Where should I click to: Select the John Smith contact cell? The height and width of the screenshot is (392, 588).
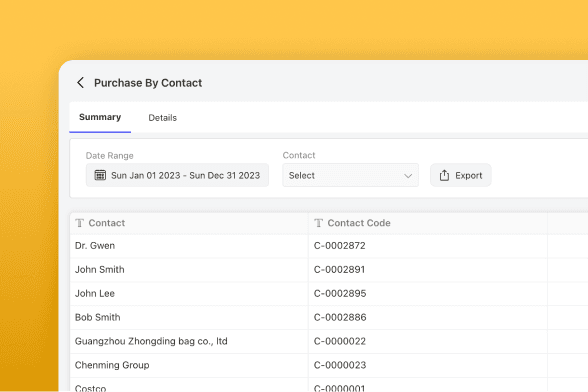[189, 270]
